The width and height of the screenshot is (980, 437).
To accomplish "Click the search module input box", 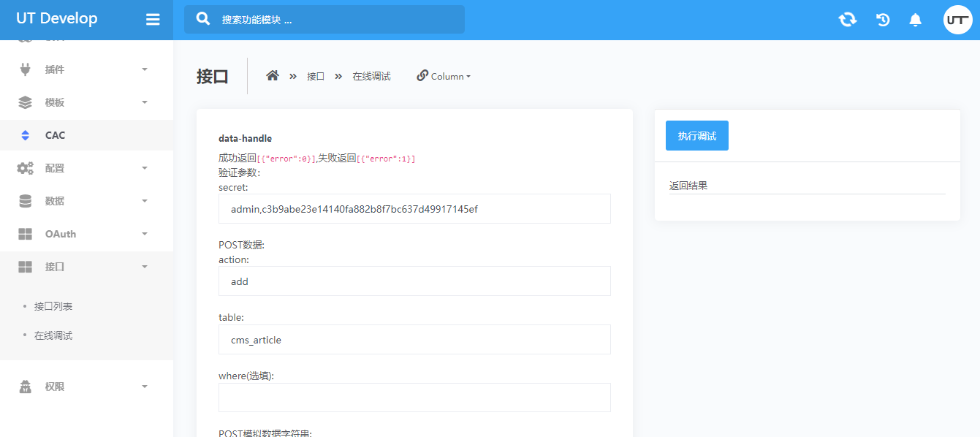I will [x=336, y=20].
